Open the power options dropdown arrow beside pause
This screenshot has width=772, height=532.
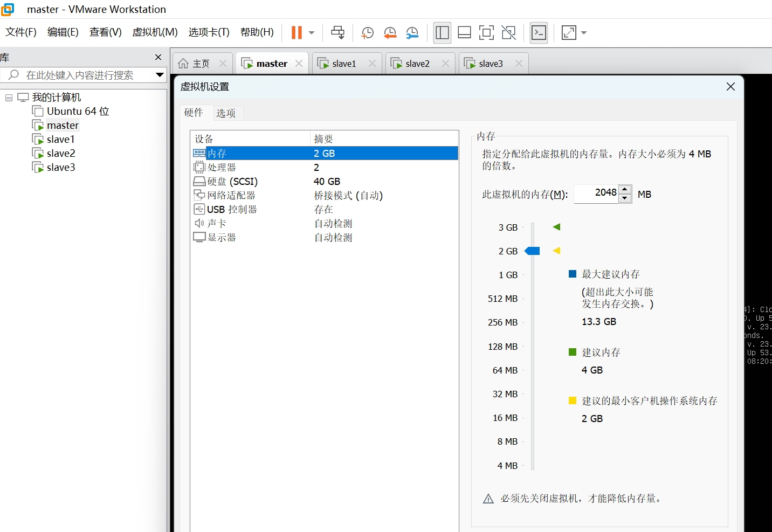point(312,32)
